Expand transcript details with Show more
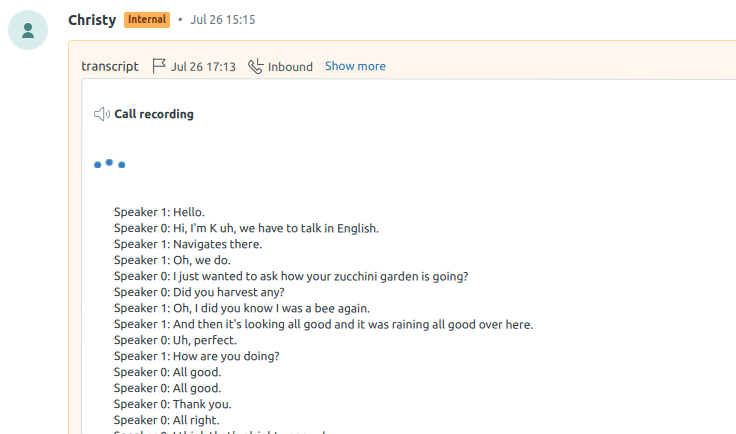 click(x=355, y=66)
